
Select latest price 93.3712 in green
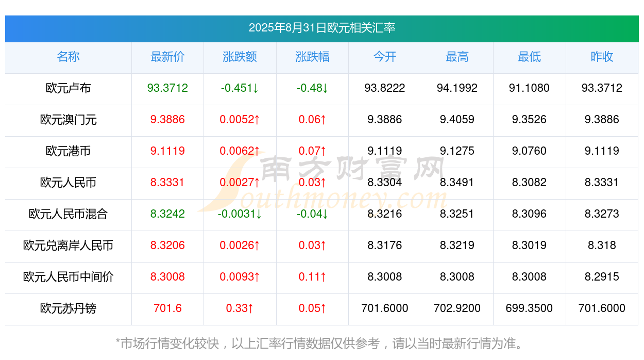point(167,88)
